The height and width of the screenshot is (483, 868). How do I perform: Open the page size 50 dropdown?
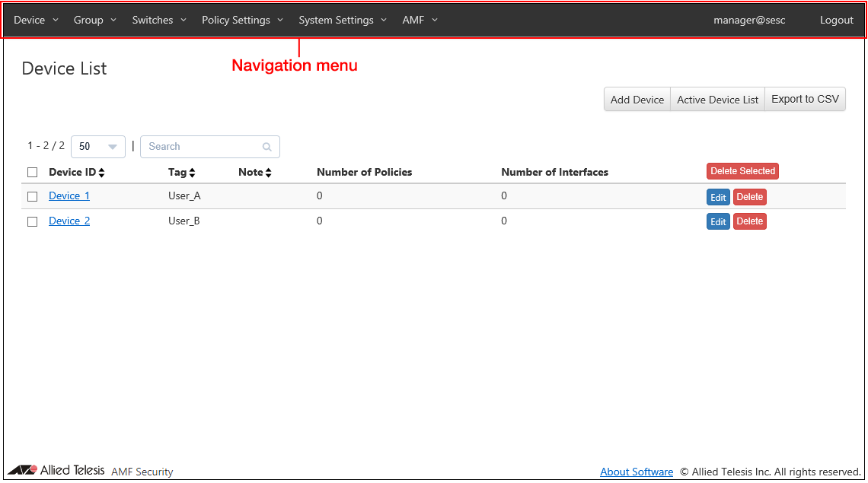[x=97, y=147]
